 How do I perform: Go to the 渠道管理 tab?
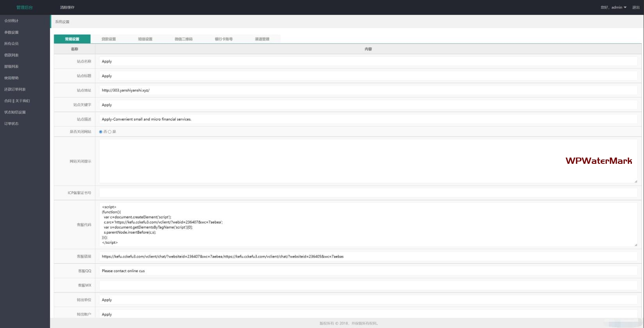tap(262, 39)
